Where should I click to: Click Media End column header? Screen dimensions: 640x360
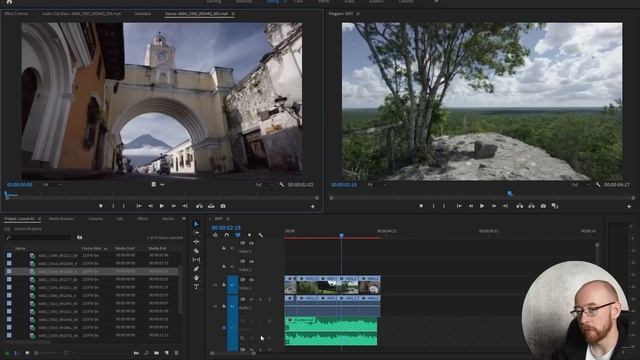point(157,248)
